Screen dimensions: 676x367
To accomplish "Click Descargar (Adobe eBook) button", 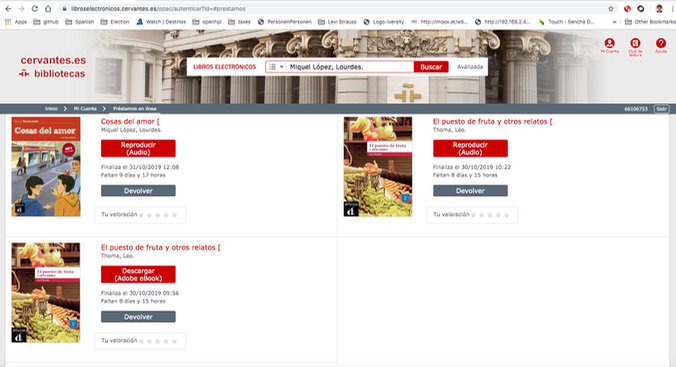I will pyautogui.click(x=138, y=274).
